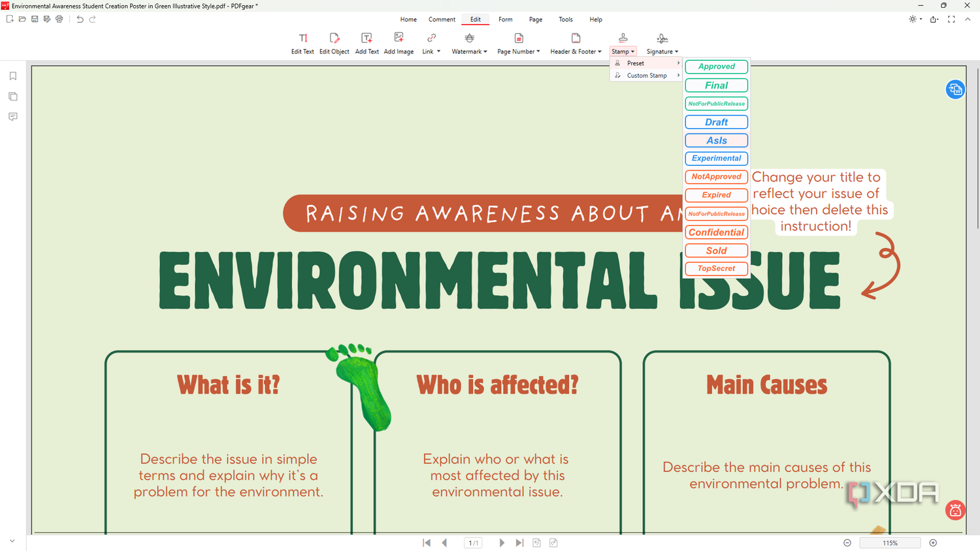Show the page thumbnails sidebar icon
The image size is (980, 551).
(x=13, y=97)
